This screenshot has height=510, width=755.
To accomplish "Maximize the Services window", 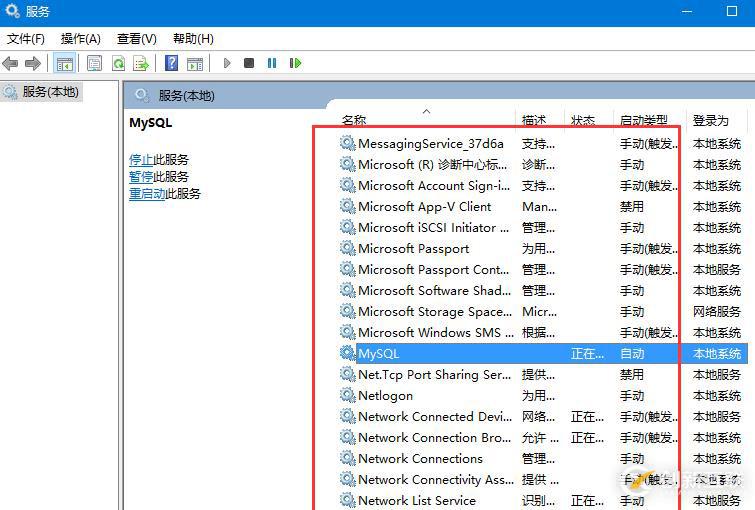I will coord(732,11).
